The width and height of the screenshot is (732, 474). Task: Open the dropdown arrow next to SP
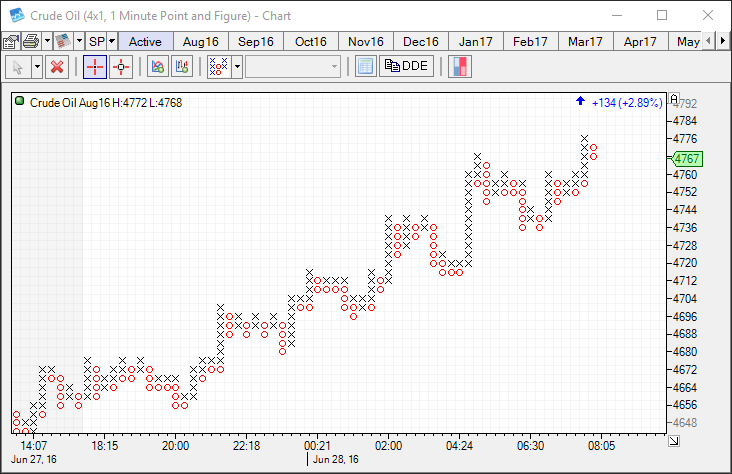(111, 41)
